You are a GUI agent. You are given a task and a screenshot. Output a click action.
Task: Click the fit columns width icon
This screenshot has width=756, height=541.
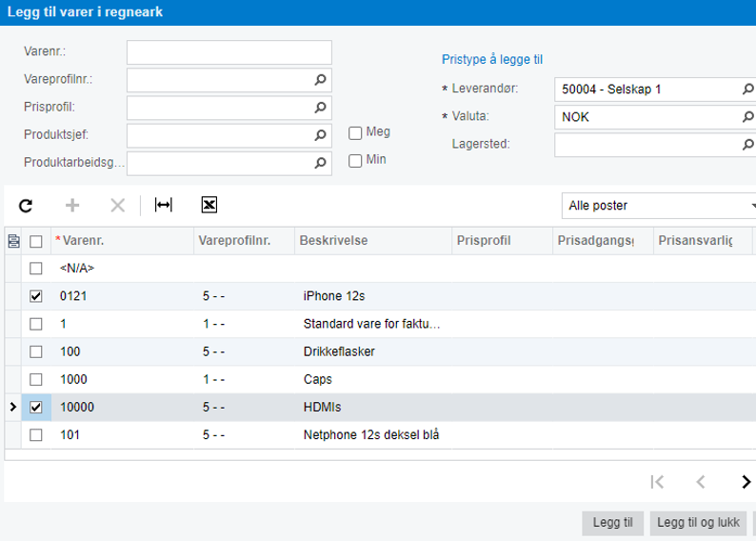[164, 205]
